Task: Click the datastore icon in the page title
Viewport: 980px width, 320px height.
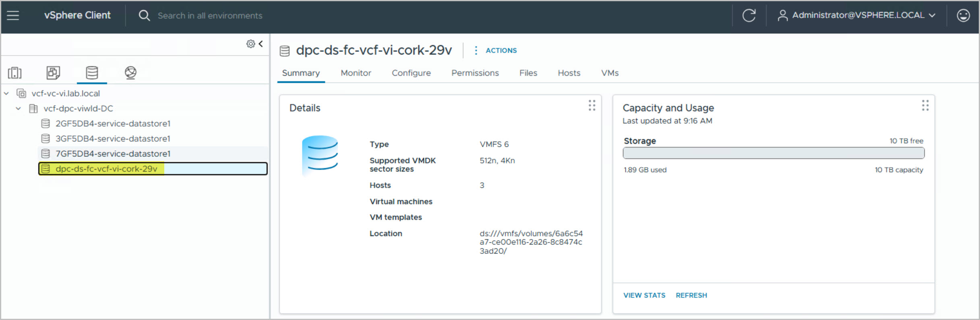Action: pyautogui.click(x=285, y=51)
